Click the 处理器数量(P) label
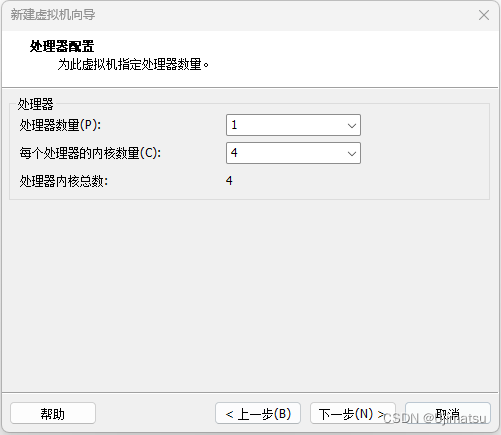 point(60,125)
